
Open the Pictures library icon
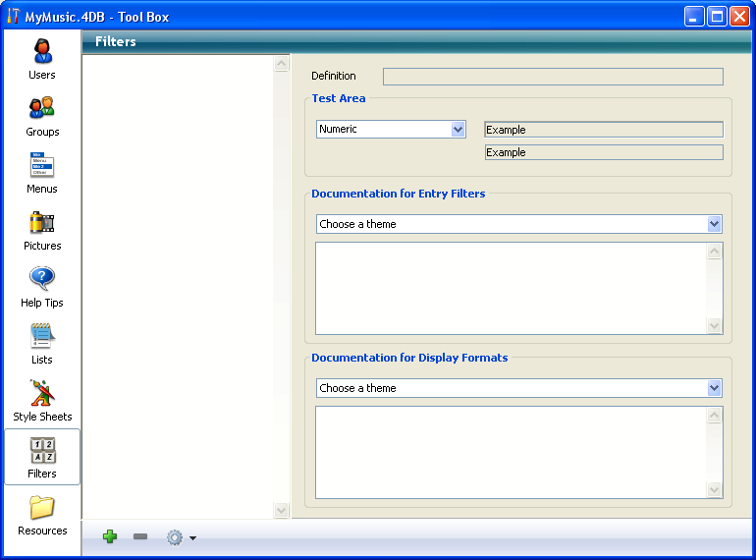coord(42,229)
